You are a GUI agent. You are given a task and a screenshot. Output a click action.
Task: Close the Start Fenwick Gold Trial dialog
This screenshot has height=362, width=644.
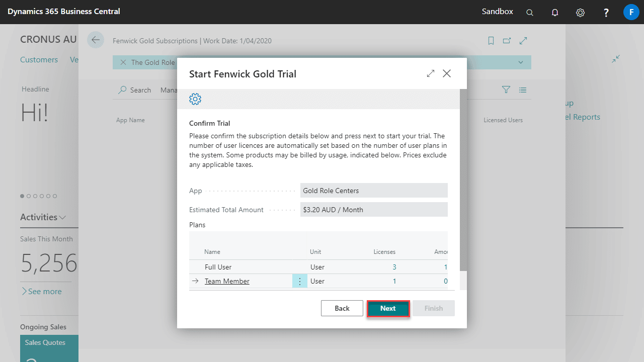point(447,73)
